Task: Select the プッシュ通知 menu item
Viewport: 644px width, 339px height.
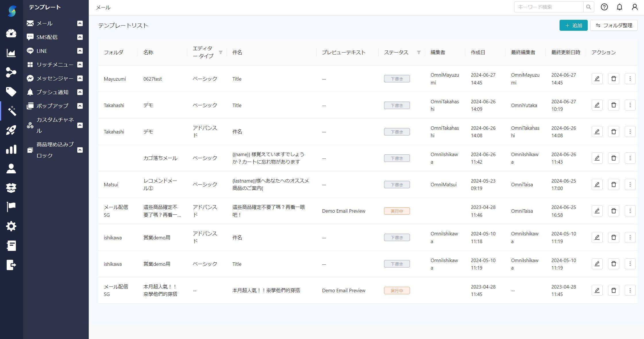Action: pos(52,92)
